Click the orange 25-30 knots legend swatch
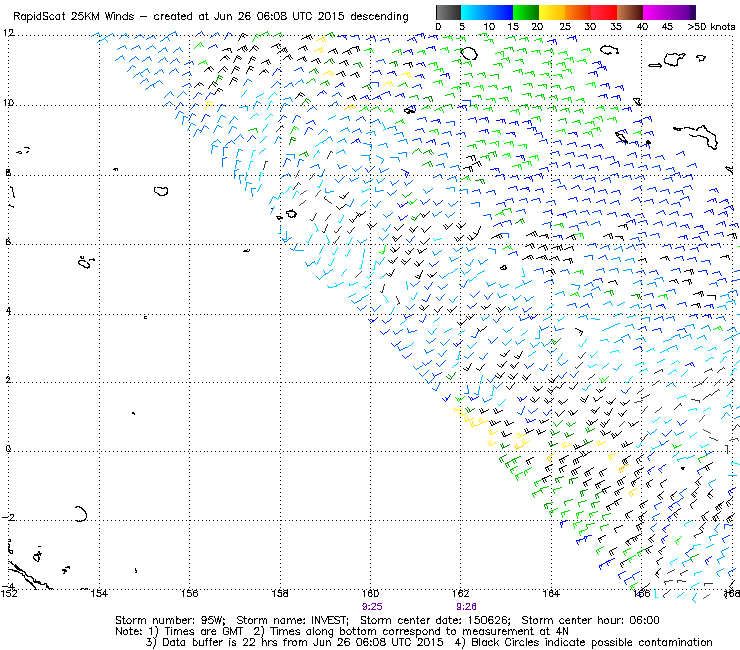 [x=578, y=12]
